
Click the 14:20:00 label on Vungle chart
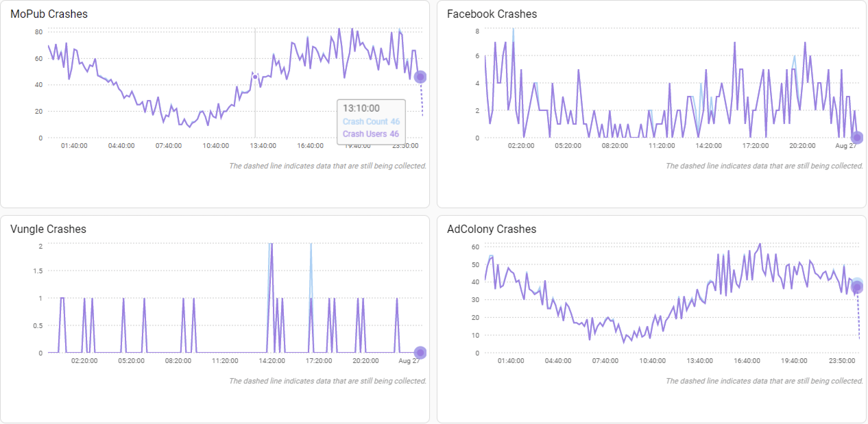(x=272, y=361)
